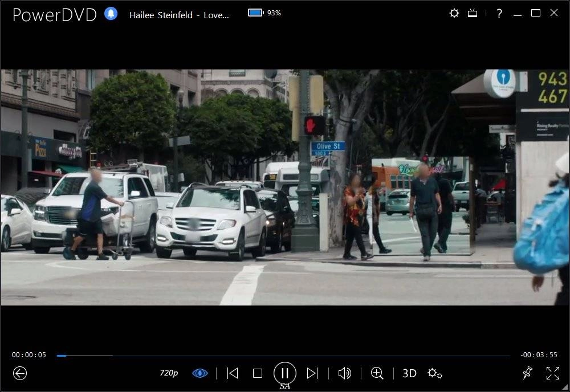
Task: Go back with the circled arrow button
Action: point(20,373)
